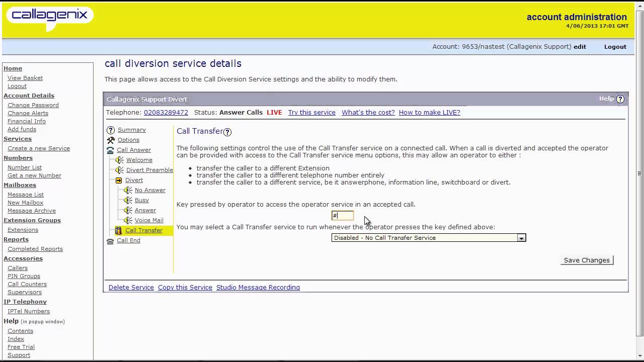The height and width of the screenshot is (362, 644).
Task: Click the No Answer speaker icon
Action: [x=128, y=190]
